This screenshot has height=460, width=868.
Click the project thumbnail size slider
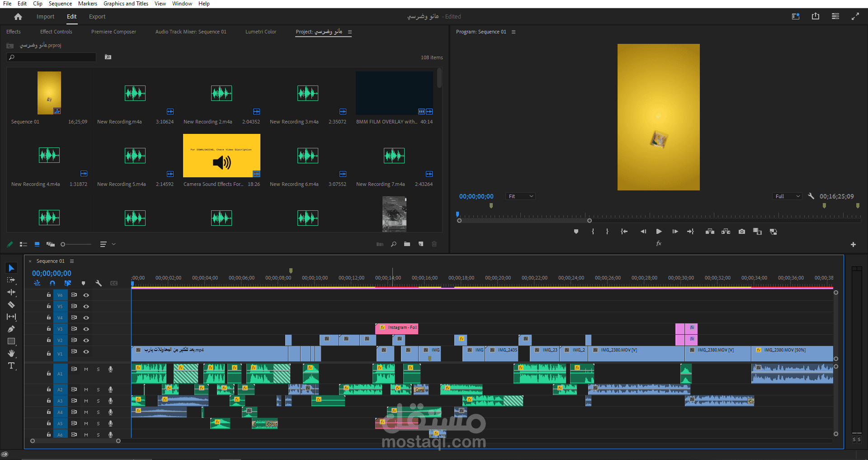[63, 244]
